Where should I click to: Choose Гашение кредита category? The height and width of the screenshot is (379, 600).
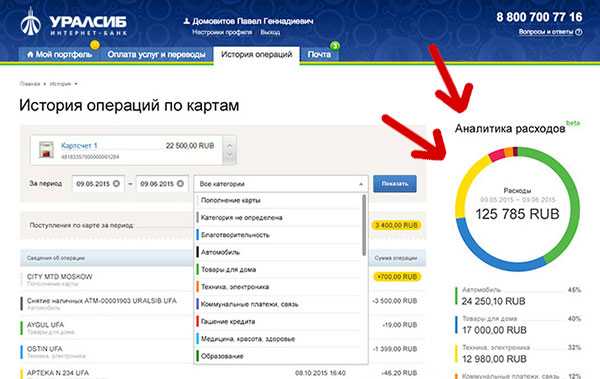[x=278, y=322]
